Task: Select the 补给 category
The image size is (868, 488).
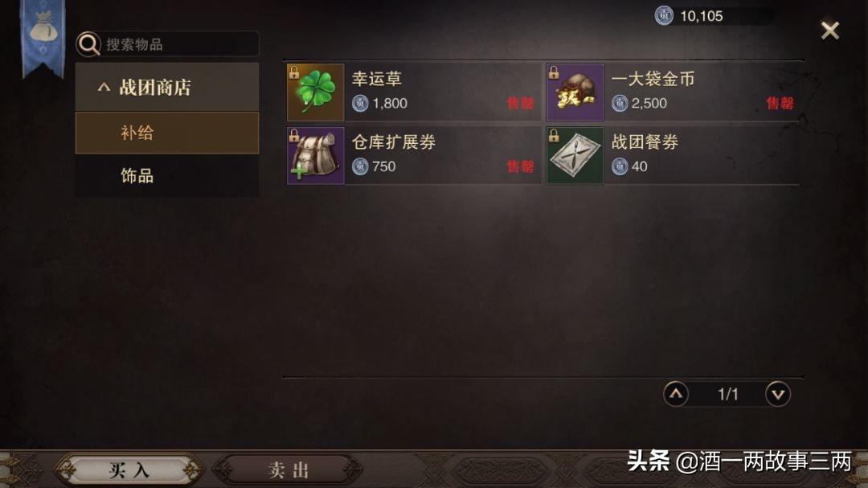Action: 167,133
